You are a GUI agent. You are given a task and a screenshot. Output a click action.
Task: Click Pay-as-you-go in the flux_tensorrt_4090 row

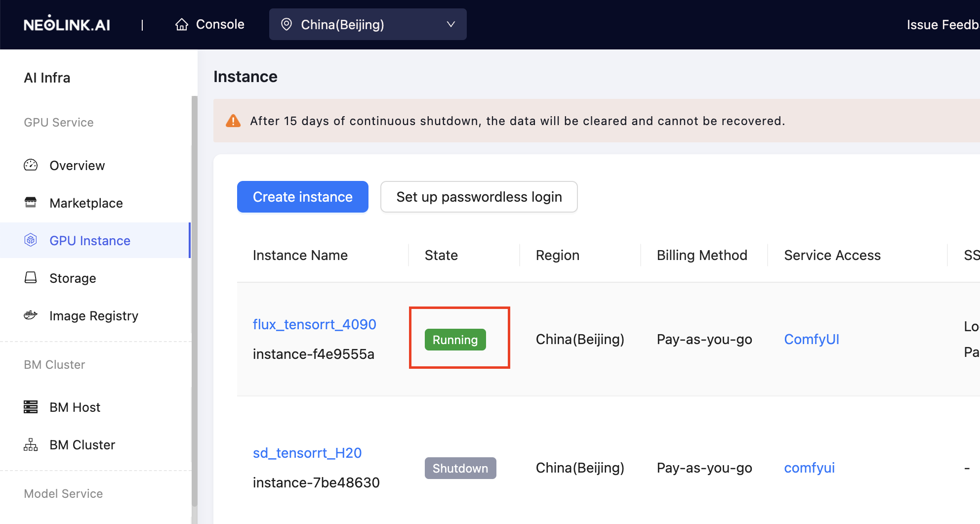click(704, 339)
